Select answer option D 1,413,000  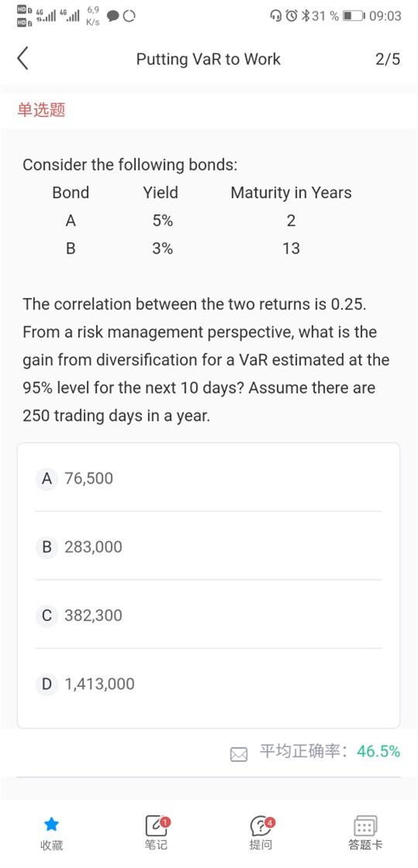[x=209, y=684]
